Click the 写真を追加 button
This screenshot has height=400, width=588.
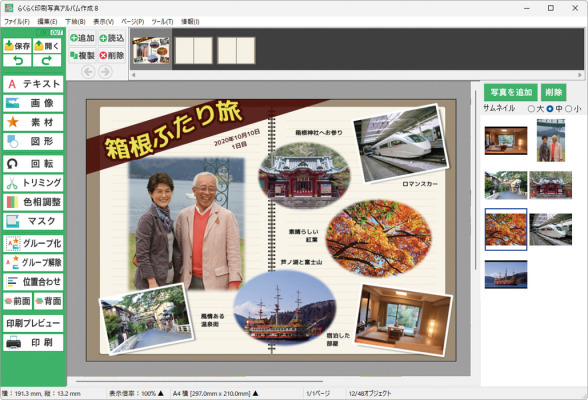coord(510,92)
